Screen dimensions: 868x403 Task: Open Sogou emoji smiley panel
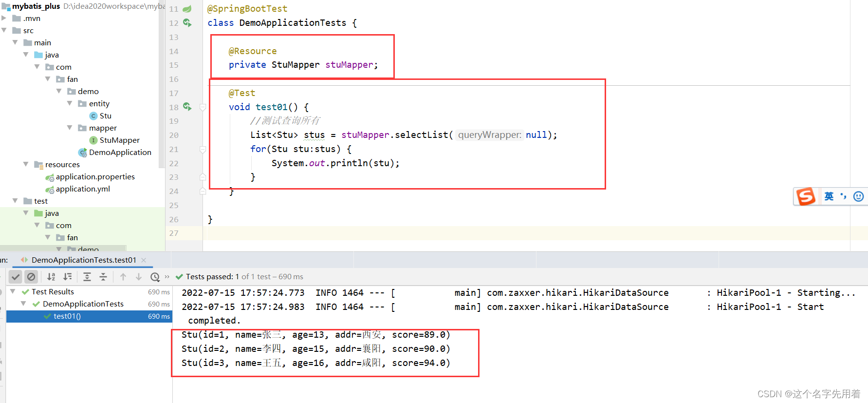859,196
